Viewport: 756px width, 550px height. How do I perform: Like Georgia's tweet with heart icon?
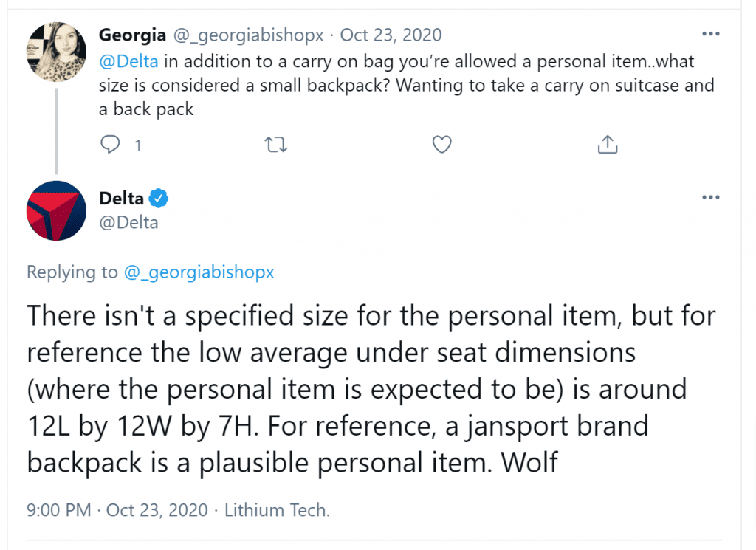[441, 145]
